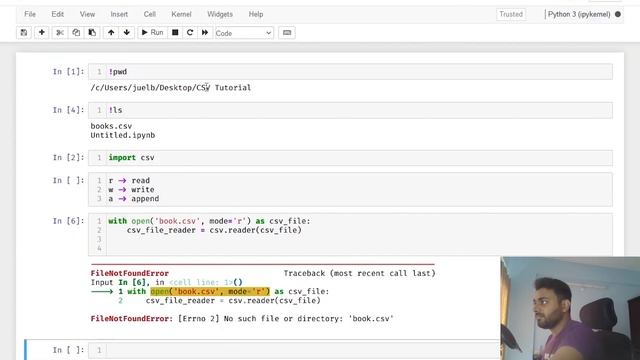
Task: Click the In [2]: prompt
Action: click(x=69, y=158)
